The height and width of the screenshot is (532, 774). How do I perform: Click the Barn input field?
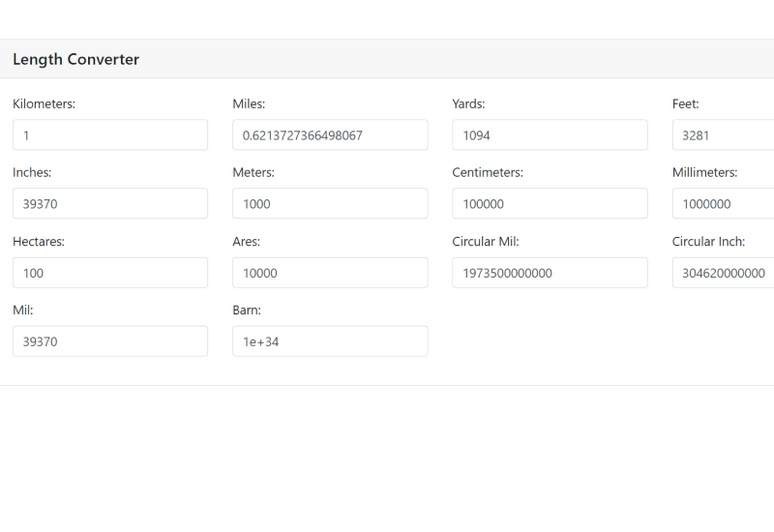pos(330,341)
